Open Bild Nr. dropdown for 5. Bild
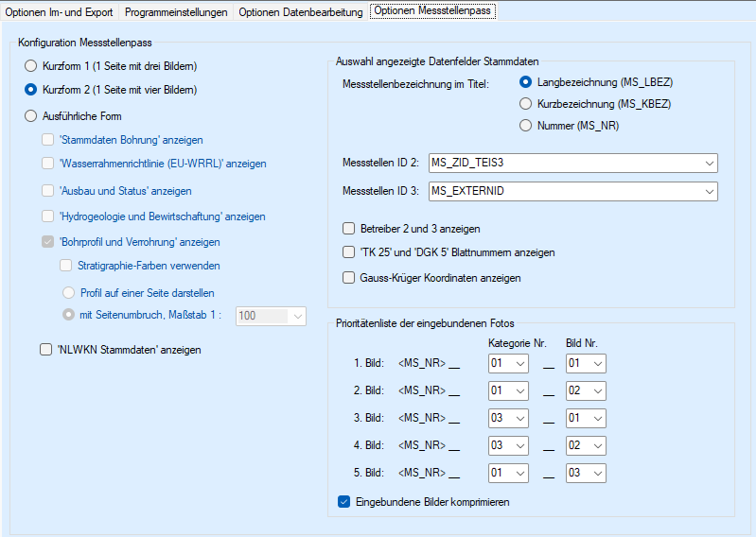The image size is (756, 537). (586, 474)
